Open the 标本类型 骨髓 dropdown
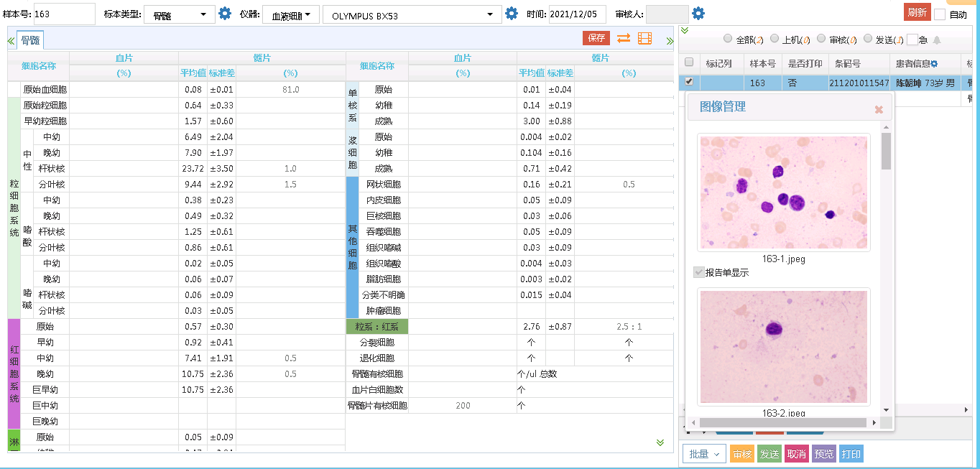980x469 pixels. [180, 14]
